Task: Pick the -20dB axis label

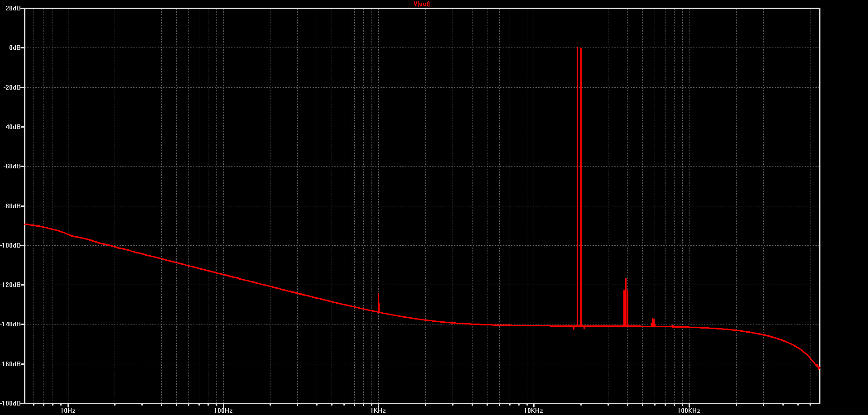Action: pos(12,87)
